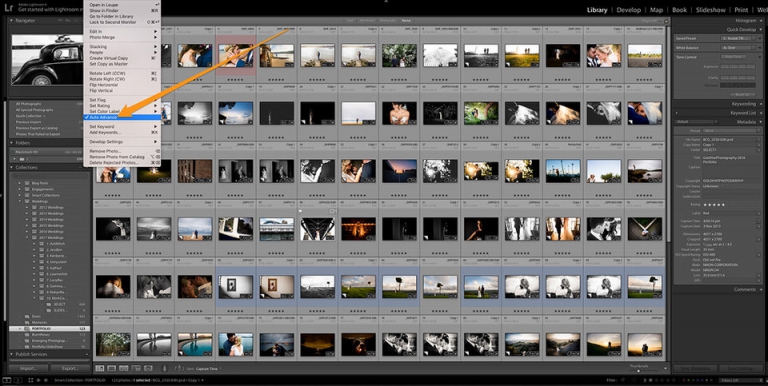Click the sort direction icon beside Sort

[179, 368]
